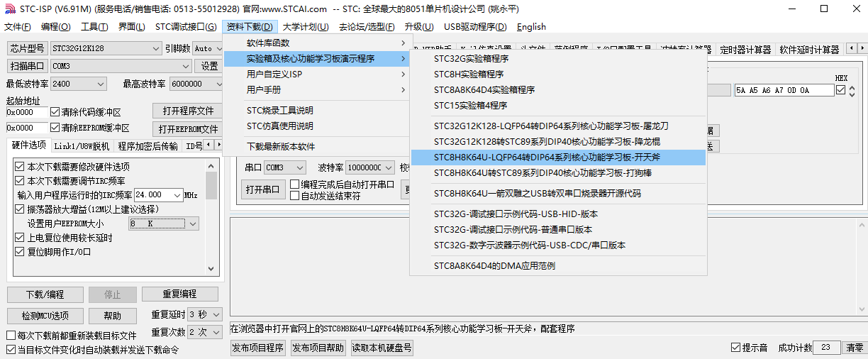Open 最高波特率 6000000 dropdown

(x=195, y=84)
